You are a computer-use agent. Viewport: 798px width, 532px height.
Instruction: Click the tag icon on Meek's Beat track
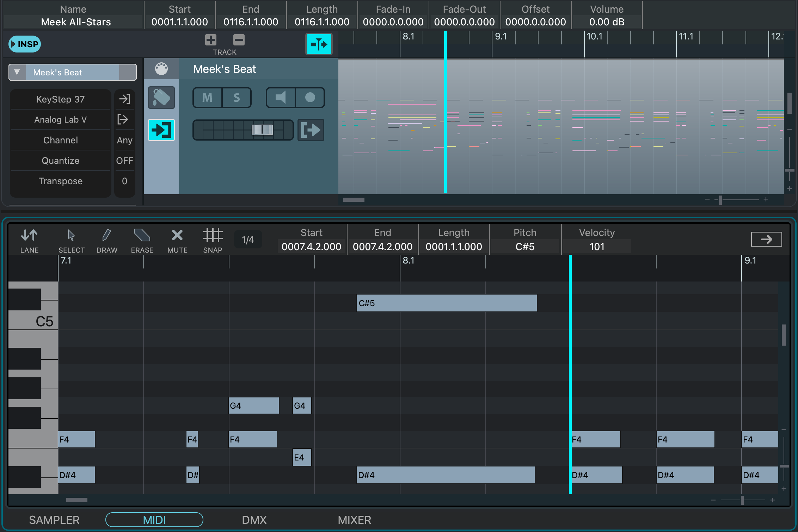(161, 98)
